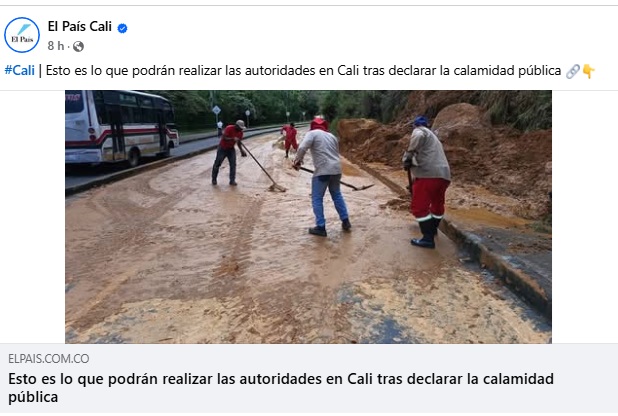Open the bold article headline in preview card

pyautogui.click(x=281, y=388)
